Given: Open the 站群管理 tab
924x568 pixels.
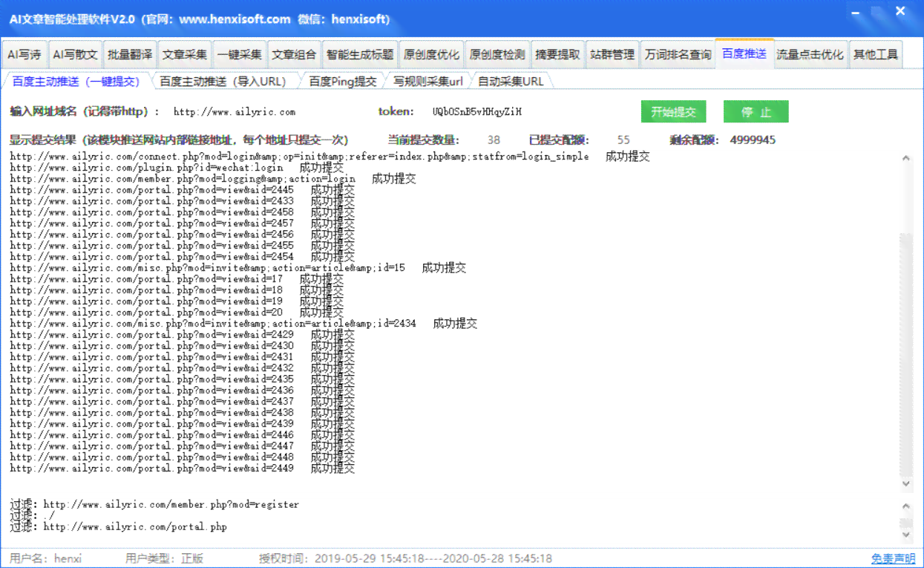Looking at the screenshot, I should [x=612, y=54].
